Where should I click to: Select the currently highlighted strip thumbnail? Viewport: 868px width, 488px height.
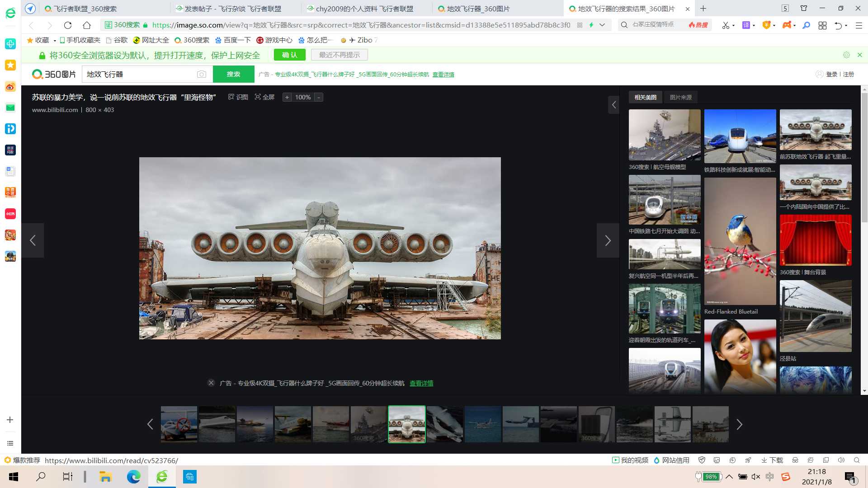[x=407, y=424]
